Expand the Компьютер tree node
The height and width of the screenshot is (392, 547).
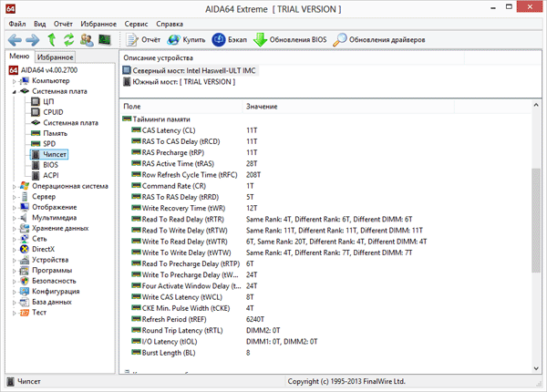pyautogui.click(x=15, y=81)
